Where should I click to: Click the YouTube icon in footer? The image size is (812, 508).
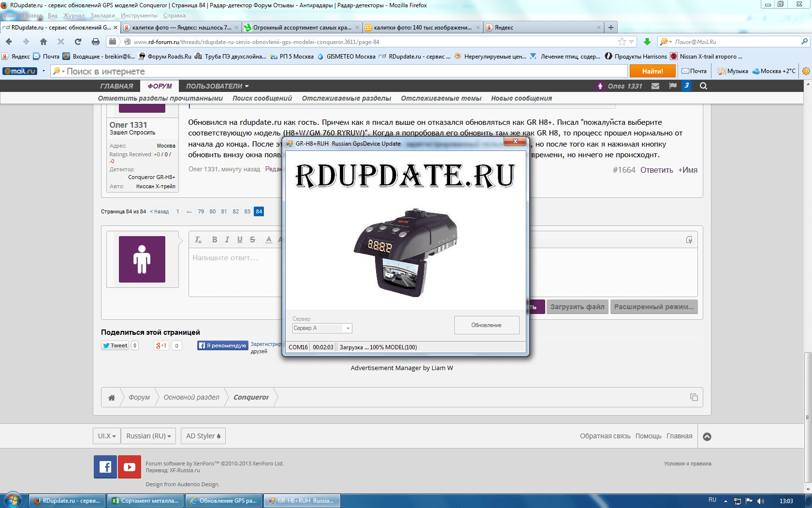point(130,467)
